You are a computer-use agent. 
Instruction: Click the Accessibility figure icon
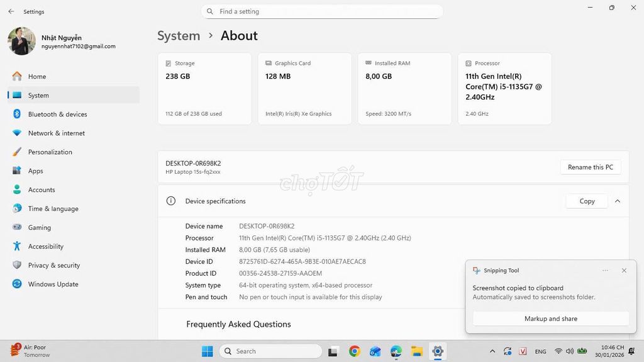click(x=17, y=246)
